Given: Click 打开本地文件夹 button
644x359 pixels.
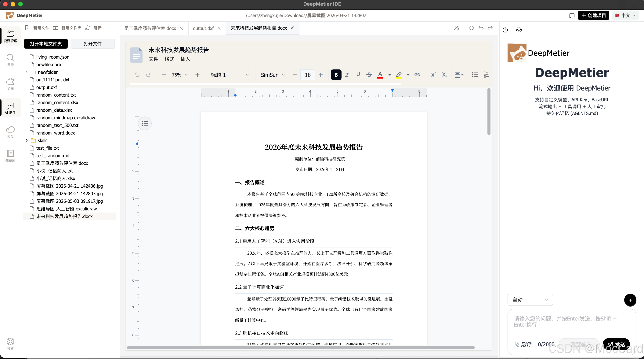Looking at the screenshot, I should point(46,44).
